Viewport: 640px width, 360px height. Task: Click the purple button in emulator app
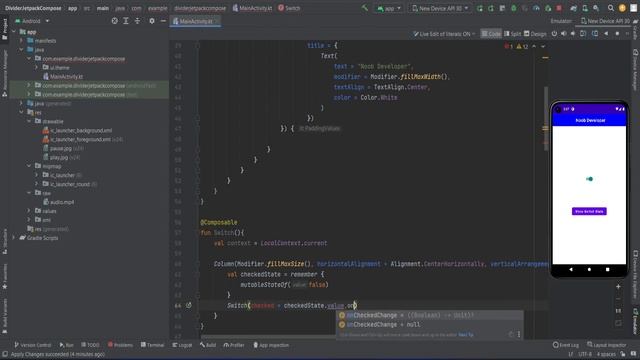(x=589, y=211)
